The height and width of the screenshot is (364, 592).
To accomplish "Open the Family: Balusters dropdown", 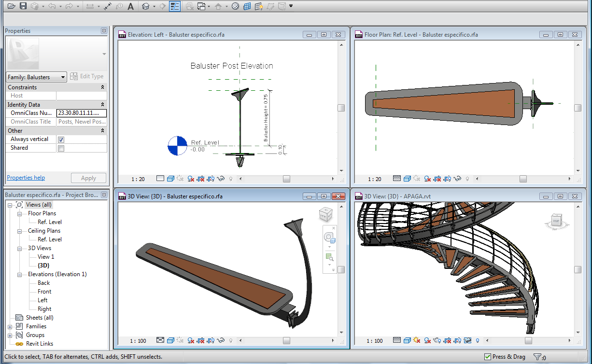I will click(x=37, y=77).
